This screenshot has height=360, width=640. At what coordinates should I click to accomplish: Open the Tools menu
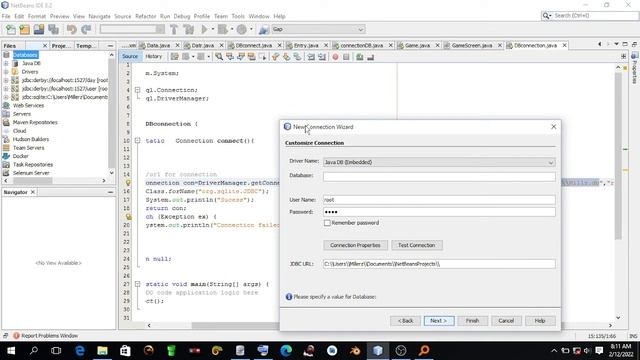tap(238, 16)
